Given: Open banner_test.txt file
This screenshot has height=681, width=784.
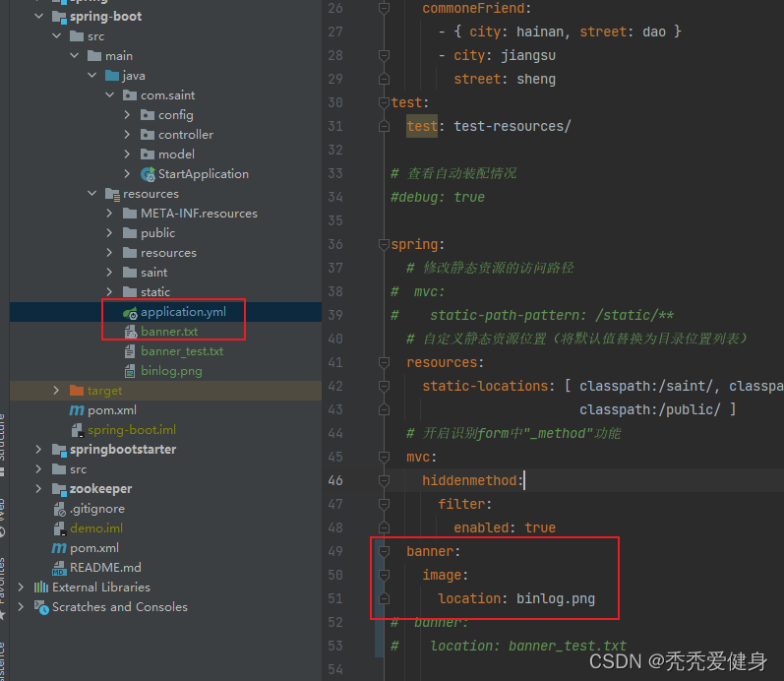Looking at the screenshot, I should pyautogui.click(x=181, y=351).
